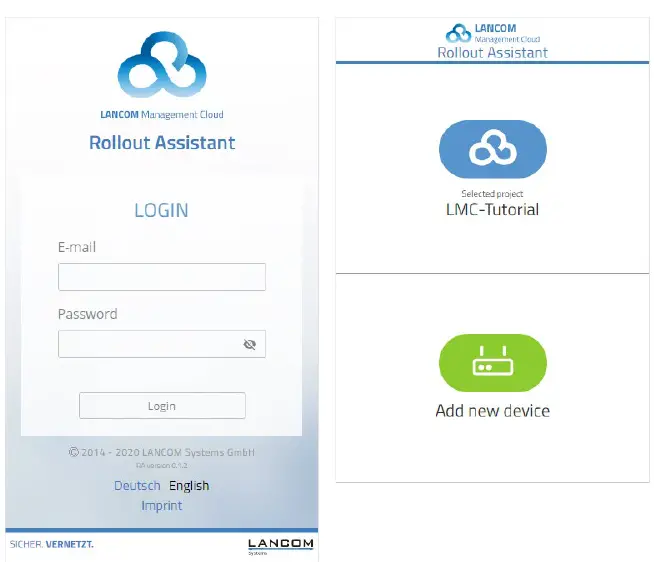Click the LANCOM Systems footer logo

coord(280,546)
